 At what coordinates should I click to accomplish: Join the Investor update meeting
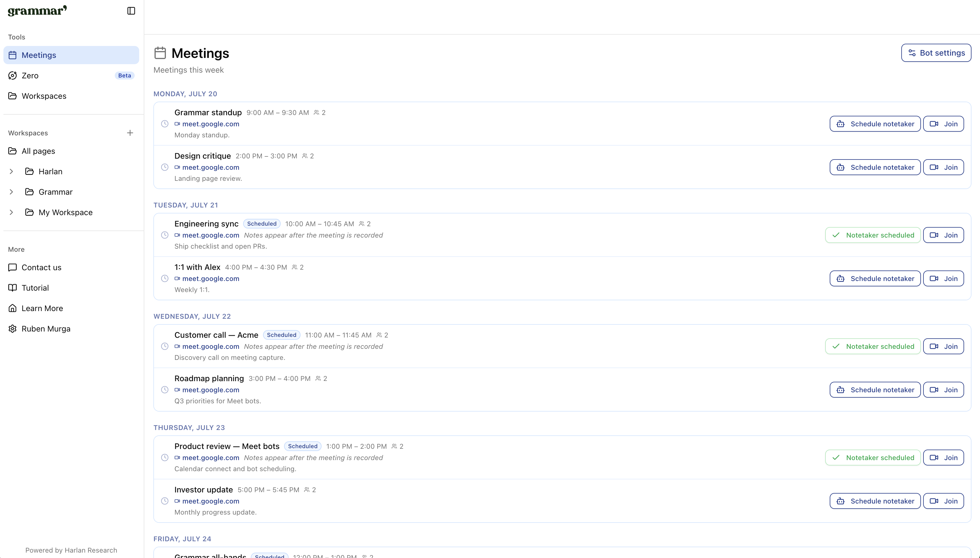click(943, 501)
